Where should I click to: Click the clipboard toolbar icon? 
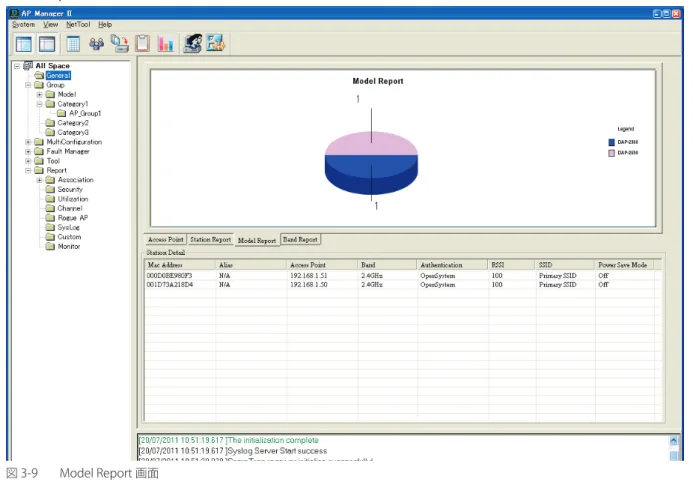click(142, 43)
